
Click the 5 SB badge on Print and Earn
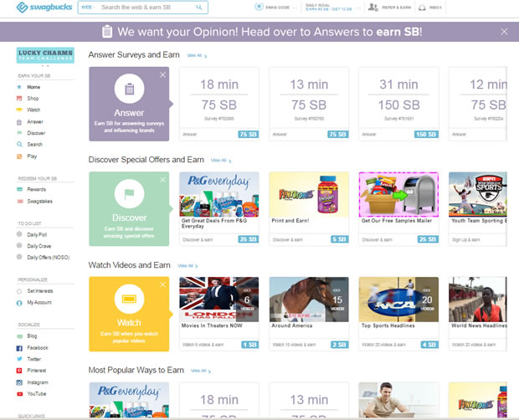pos(339,239)
